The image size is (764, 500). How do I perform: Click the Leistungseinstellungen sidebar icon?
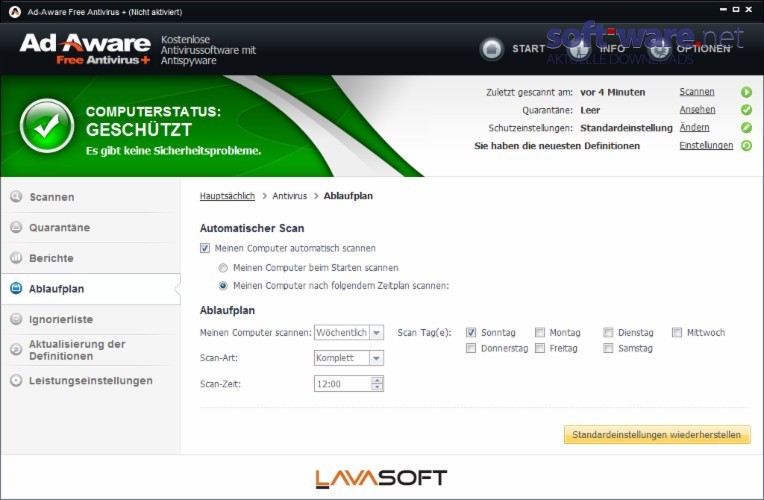click(16, 381)
